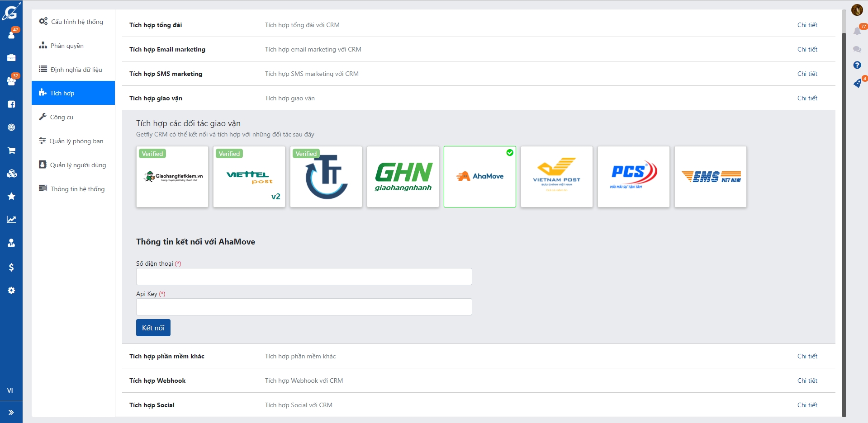The image size is (868, 423).
Task: Expand Chi tiết for Tích hợp tổng đài
Action: pyautogui.click(x=807, y=25)
